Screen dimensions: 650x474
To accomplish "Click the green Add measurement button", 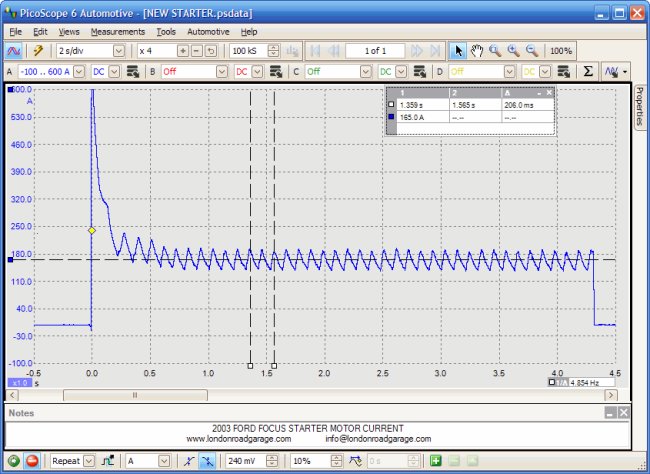I will click(435, 461).
